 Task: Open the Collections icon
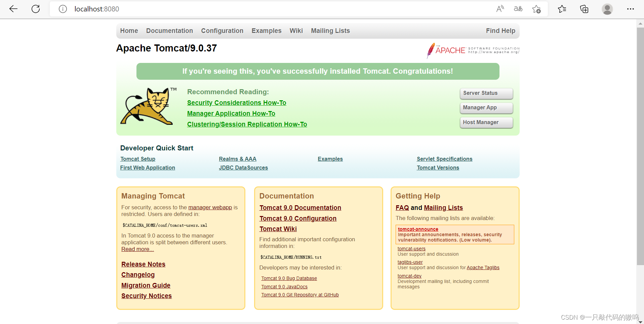(584, 9)
